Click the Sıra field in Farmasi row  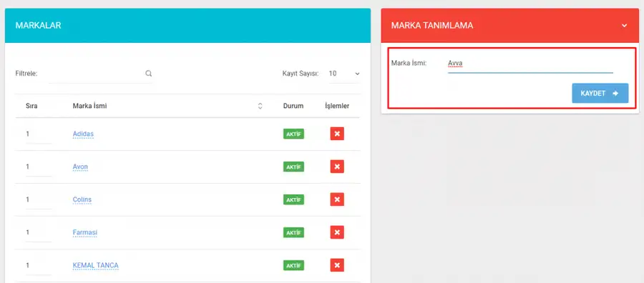pos(38,232)
